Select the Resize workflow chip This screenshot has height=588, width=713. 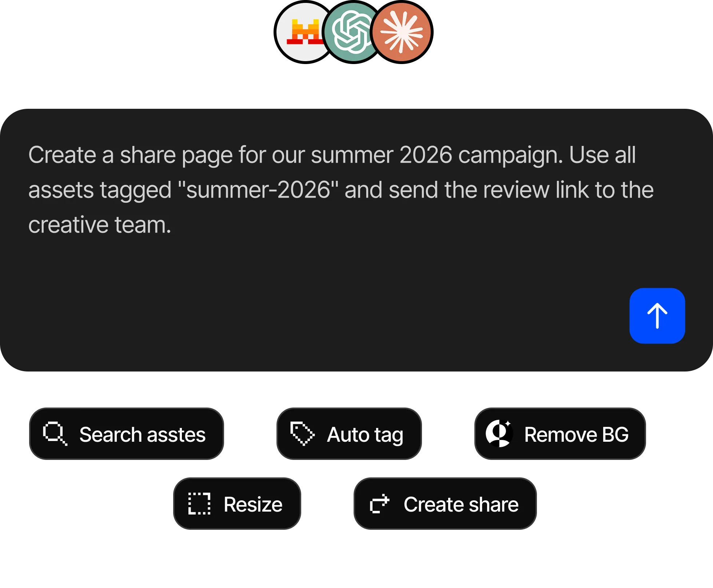point(237,504)
